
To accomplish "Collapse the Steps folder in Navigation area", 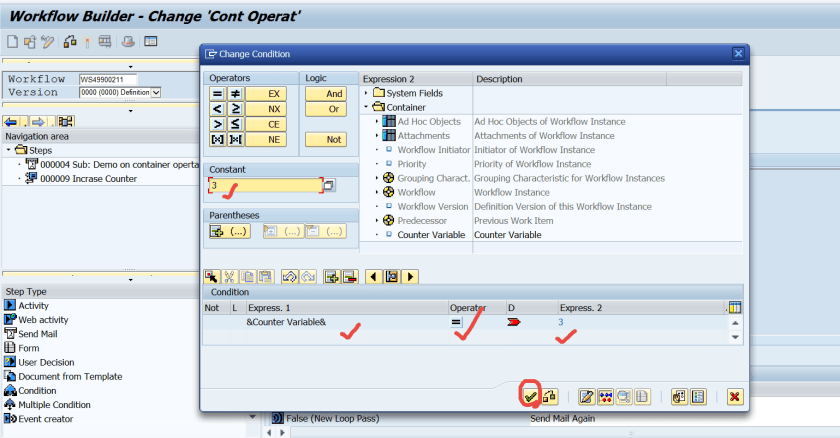I will point(9,150).
